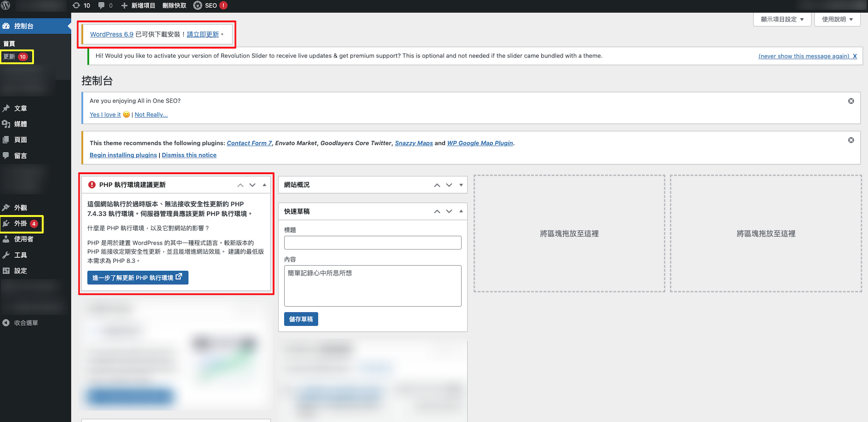Screen dimensions: 868x422
Task: Click the 請立即更新 link
Action: (x=203, y=35)
